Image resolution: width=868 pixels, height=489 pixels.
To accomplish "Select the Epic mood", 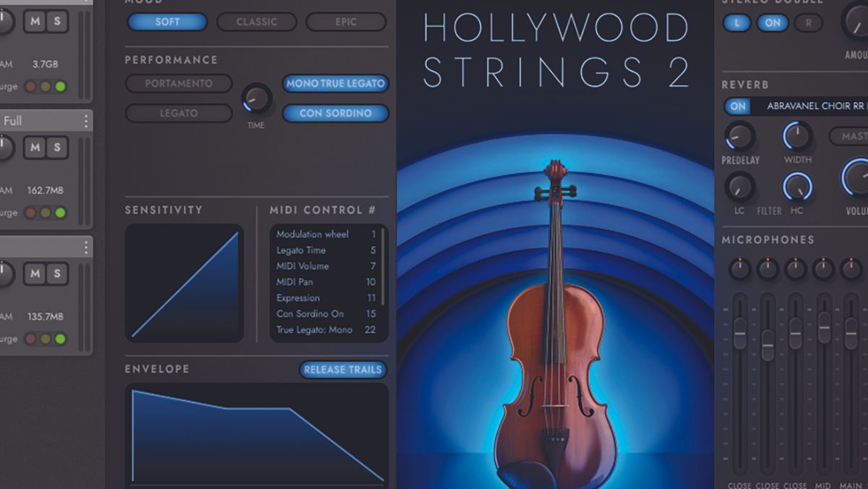I will click(346, 22).
